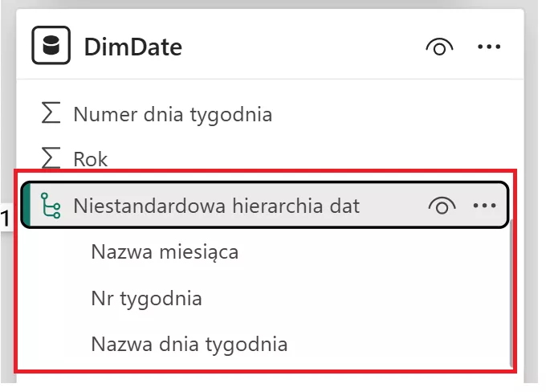Select Nazwa dnia tygodnia hierarchy level
Viewport: 546px width, 392px height.
189,345
